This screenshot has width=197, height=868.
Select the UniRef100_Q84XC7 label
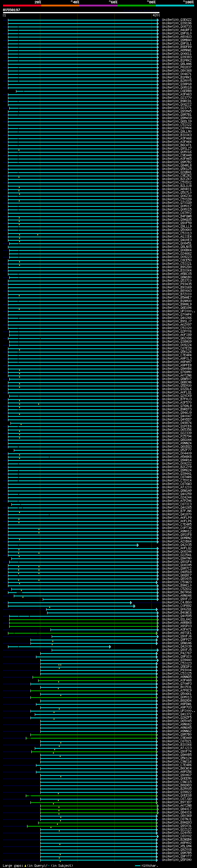[176, 809]
